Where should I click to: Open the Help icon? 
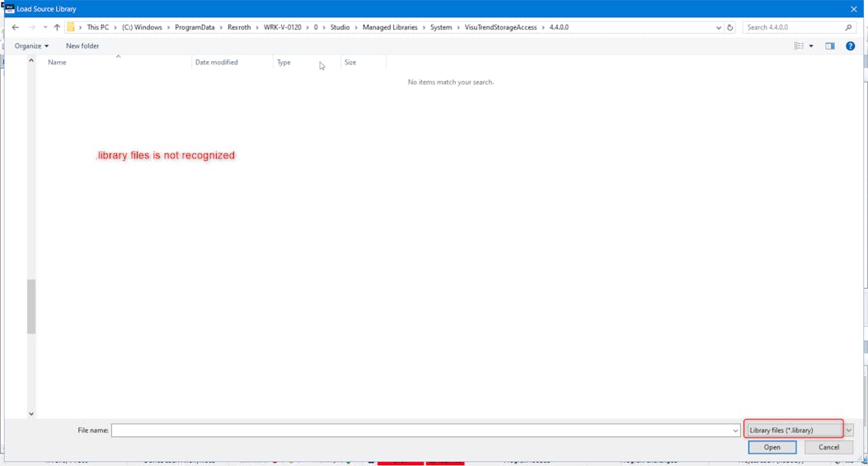[851, 46]
